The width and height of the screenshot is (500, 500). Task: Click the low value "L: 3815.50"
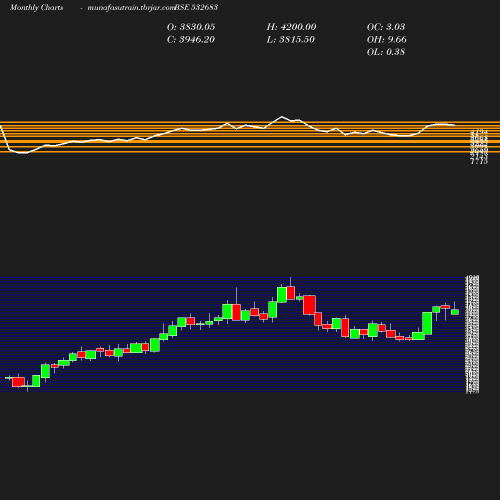(291, 39)
